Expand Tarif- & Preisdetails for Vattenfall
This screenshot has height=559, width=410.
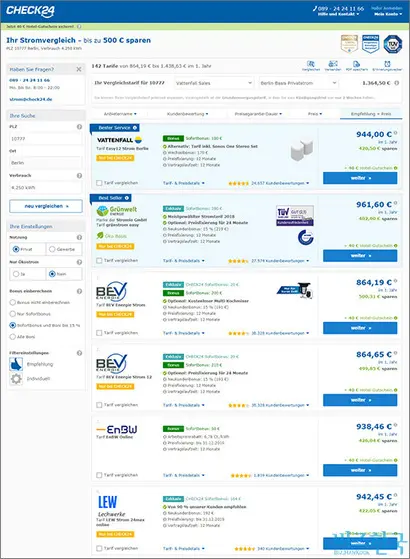click(x=184, y=183)
